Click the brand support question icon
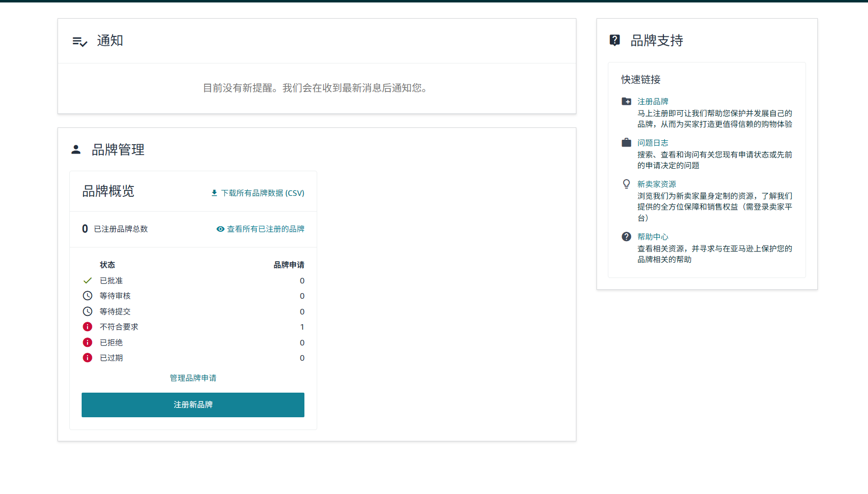Image resolution: width=868 pixels, height=494 pixels. coord(615,40)
